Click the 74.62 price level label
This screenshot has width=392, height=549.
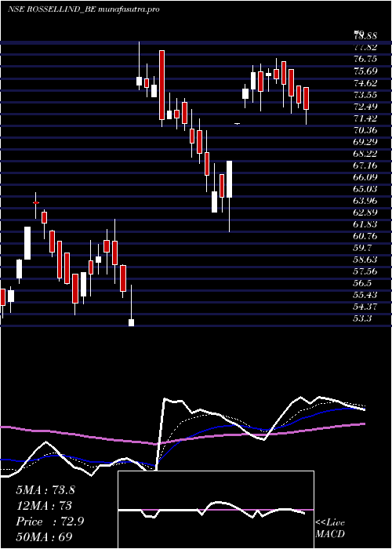point(365,83)
